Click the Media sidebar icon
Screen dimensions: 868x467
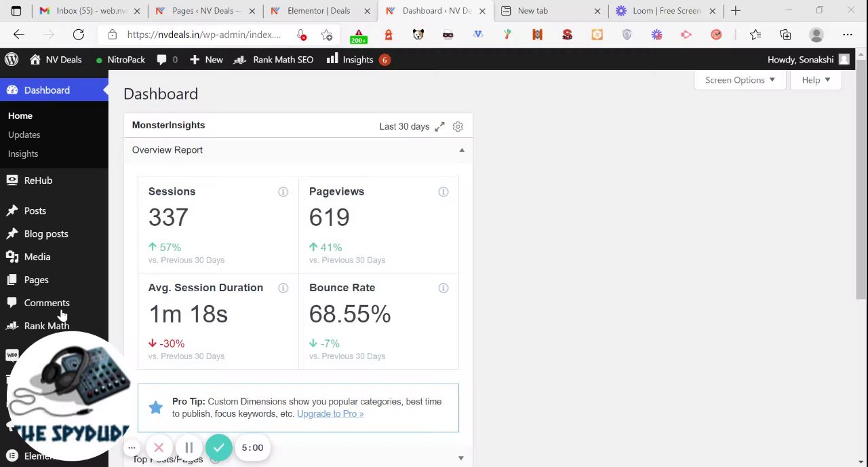[x=12, y=257]
